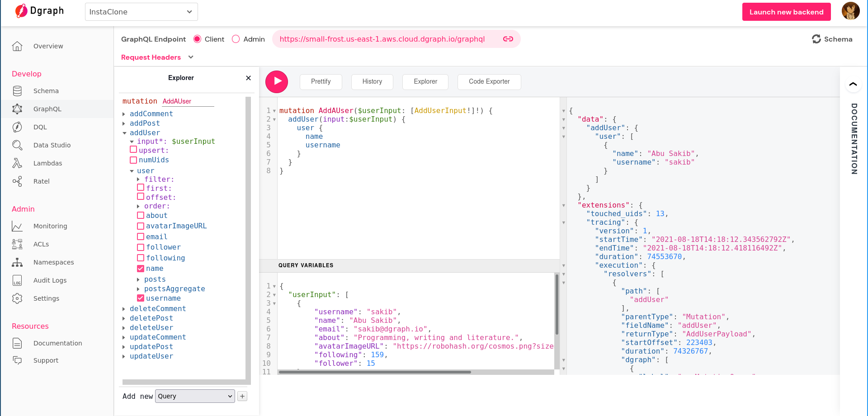Open the Monitoring chart icon

coord(17,226)
